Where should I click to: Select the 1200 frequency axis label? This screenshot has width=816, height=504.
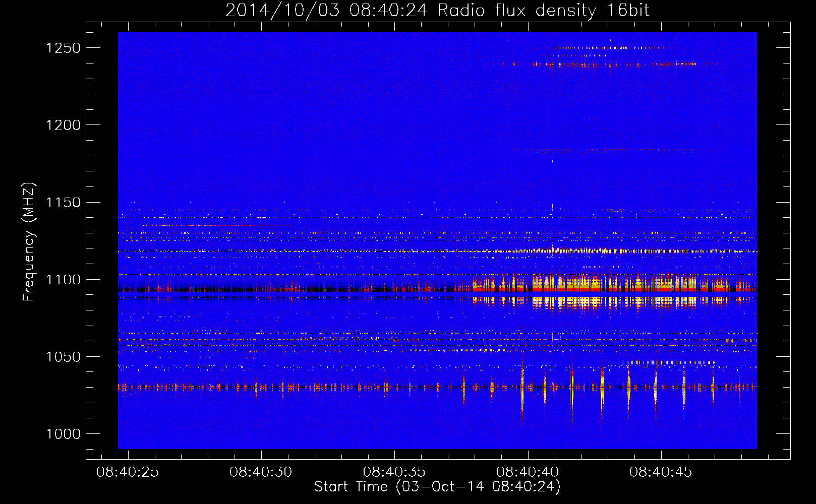tap(64, 125)
